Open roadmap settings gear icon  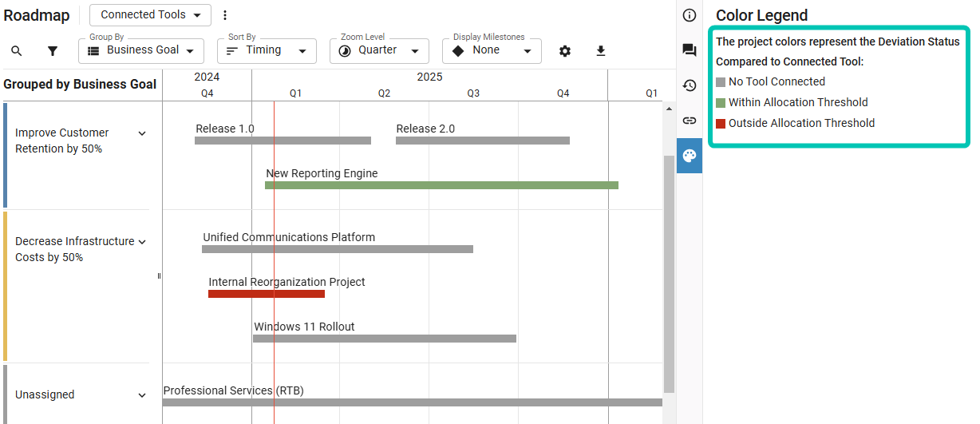(565, 51)
